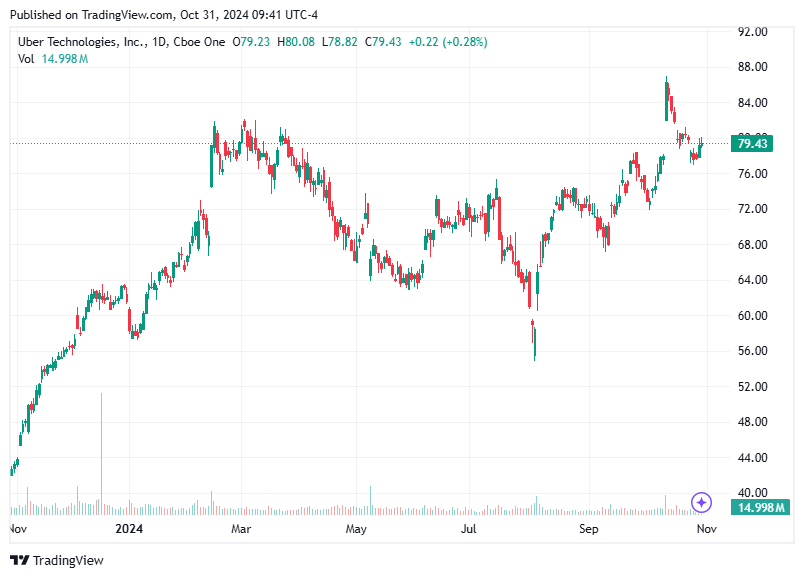Click the high price value 80.08
The height and width of the screenshot is (578, 804).
click(300, 42)
